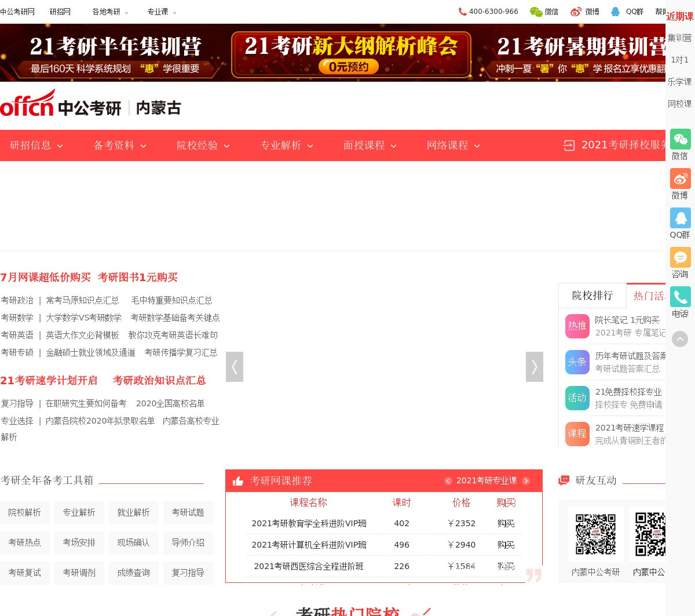Expand the 研招信息 navigation dropdown
The height and width of the screenshot is (616, 695).
[36, 145]
